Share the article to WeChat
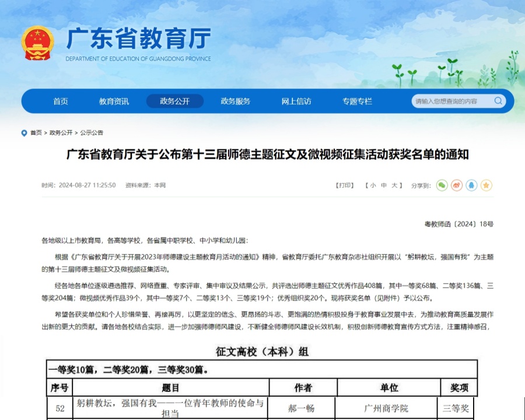 tap(442, 185)
